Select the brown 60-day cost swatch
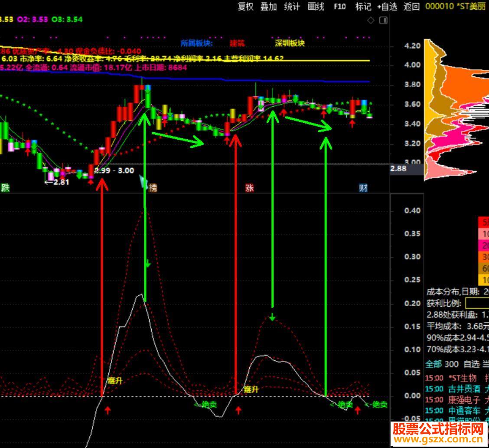The image size is (489, 448). [483, 268]
